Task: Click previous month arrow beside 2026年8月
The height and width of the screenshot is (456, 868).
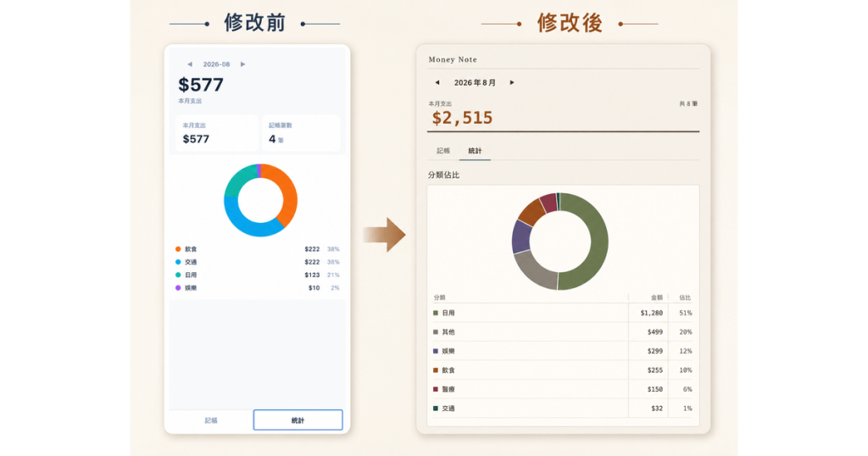Action: [x=437, y=82]
